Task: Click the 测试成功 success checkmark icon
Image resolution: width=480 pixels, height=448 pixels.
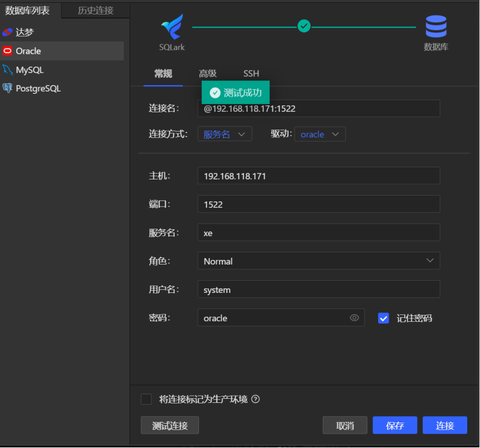Action: [x=215, y=93]
